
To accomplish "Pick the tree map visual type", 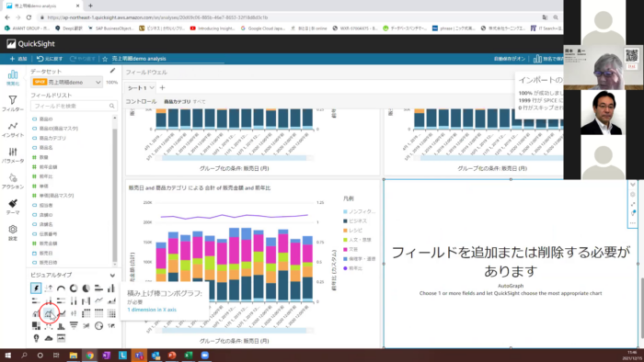I will point(36,326).
